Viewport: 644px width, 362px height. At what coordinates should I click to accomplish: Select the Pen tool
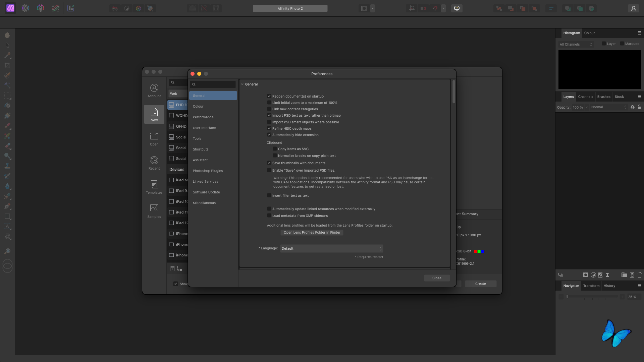7,206
